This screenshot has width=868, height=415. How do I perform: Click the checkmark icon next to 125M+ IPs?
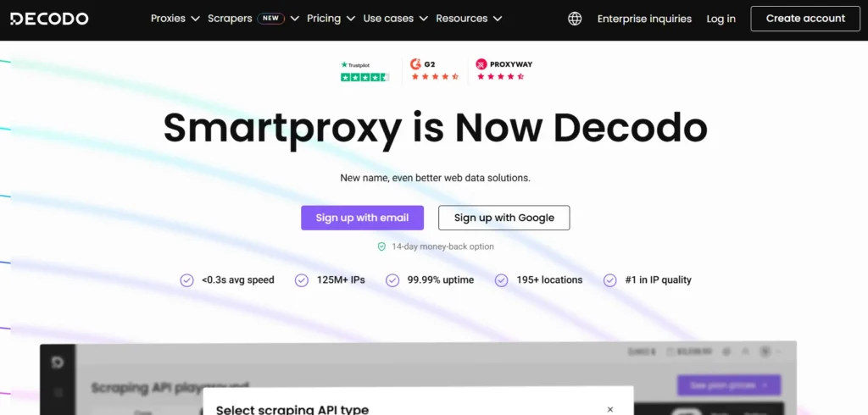(302, 280)
